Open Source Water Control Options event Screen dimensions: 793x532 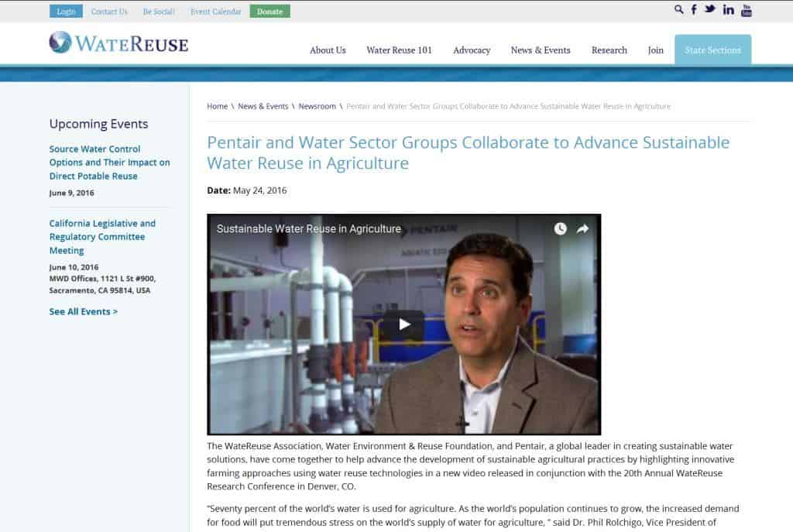coord(110,163)
